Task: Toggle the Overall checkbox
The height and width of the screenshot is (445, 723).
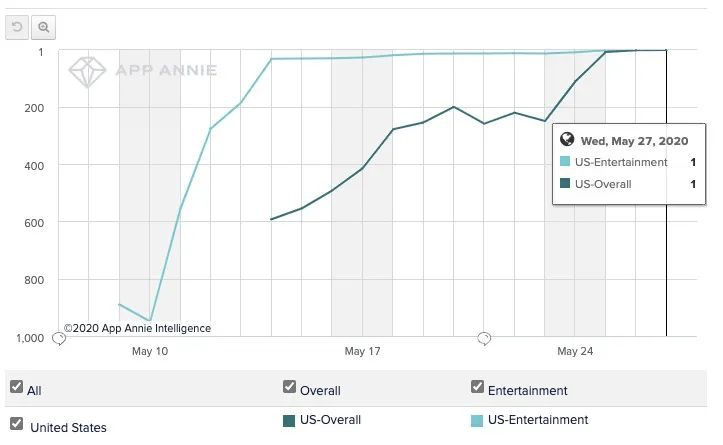Action: [290, 386]
